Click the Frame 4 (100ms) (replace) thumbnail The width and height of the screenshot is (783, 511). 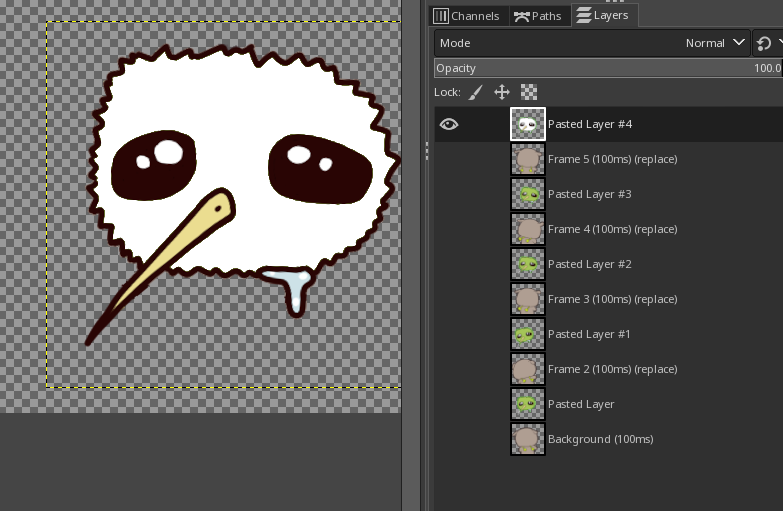[x=528, y=229]
